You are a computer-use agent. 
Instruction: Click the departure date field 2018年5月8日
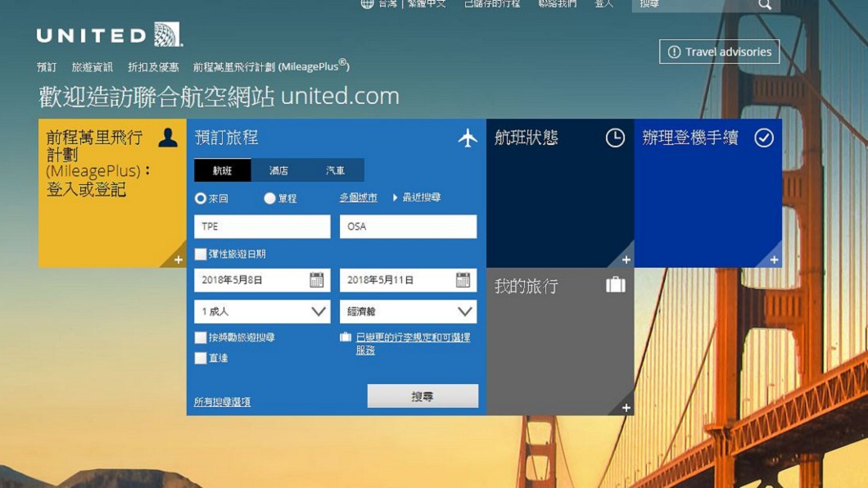point(262,280)
